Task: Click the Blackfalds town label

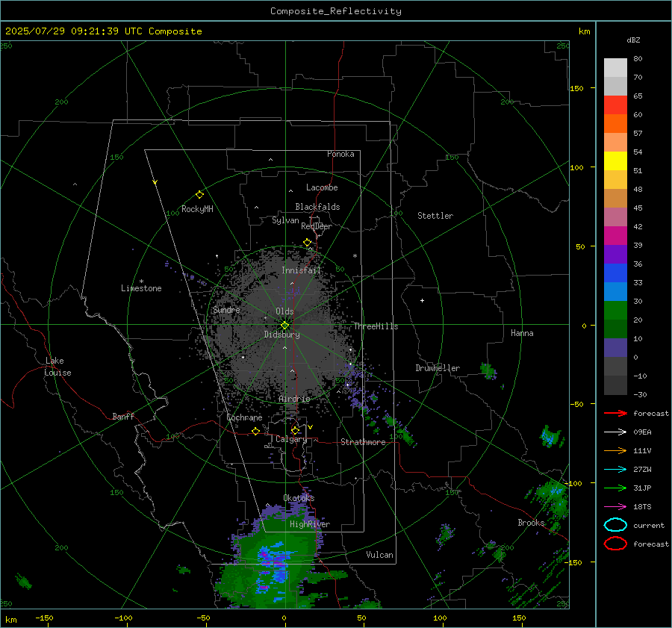Action: coord(317,207)
